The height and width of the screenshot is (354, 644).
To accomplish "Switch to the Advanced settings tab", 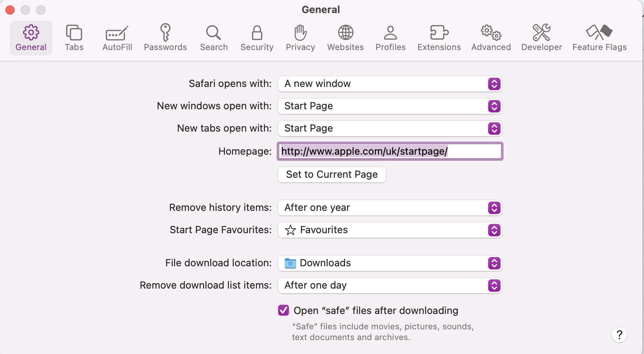I will pos(491,38).
